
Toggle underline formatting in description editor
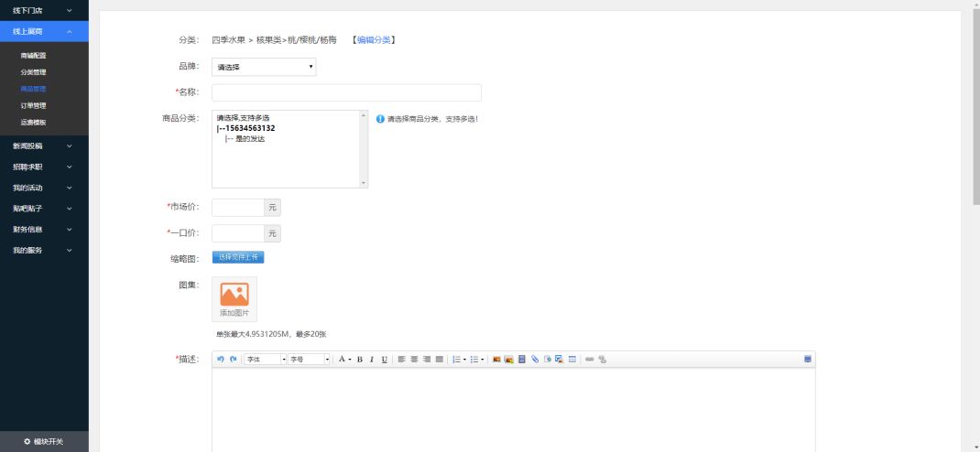pos(384,360)
